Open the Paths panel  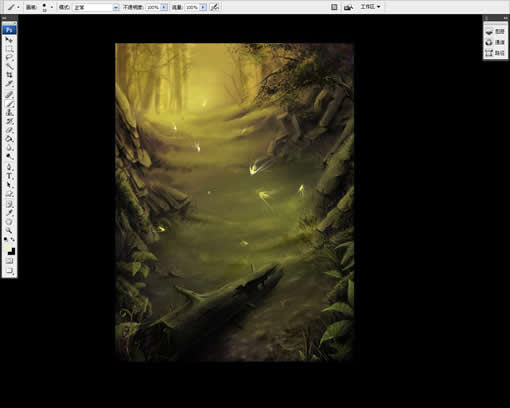[495, 53]
